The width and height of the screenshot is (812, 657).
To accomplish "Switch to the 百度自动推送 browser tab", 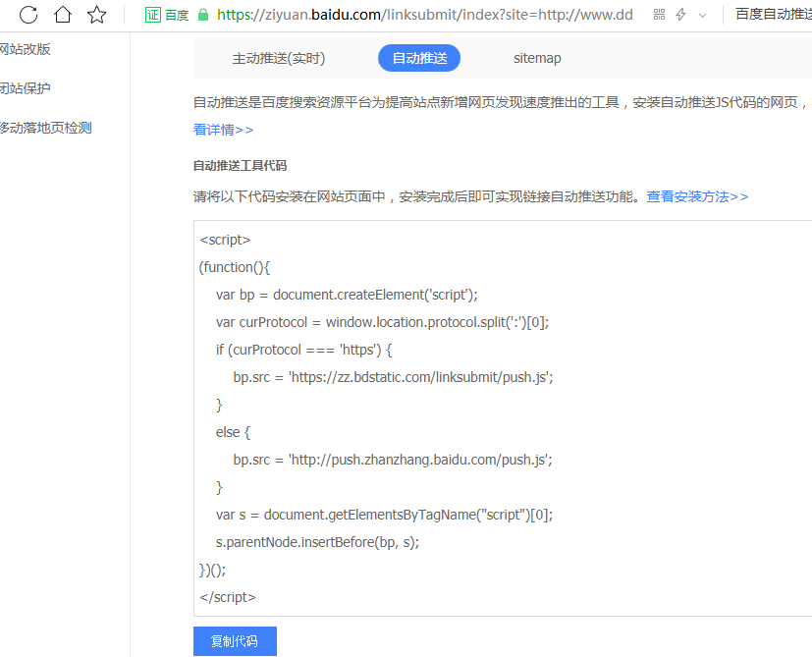I will pos(773,14).
